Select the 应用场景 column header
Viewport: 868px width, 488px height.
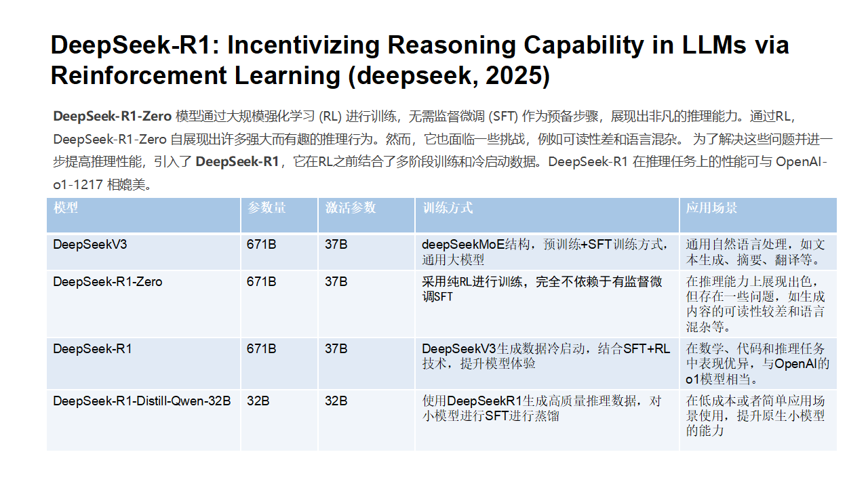pos(758,215)
